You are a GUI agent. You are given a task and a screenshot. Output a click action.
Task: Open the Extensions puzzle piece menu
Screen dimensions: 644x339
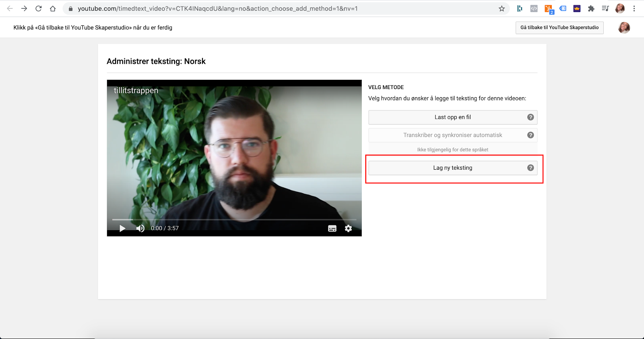(x=591, y=8)
